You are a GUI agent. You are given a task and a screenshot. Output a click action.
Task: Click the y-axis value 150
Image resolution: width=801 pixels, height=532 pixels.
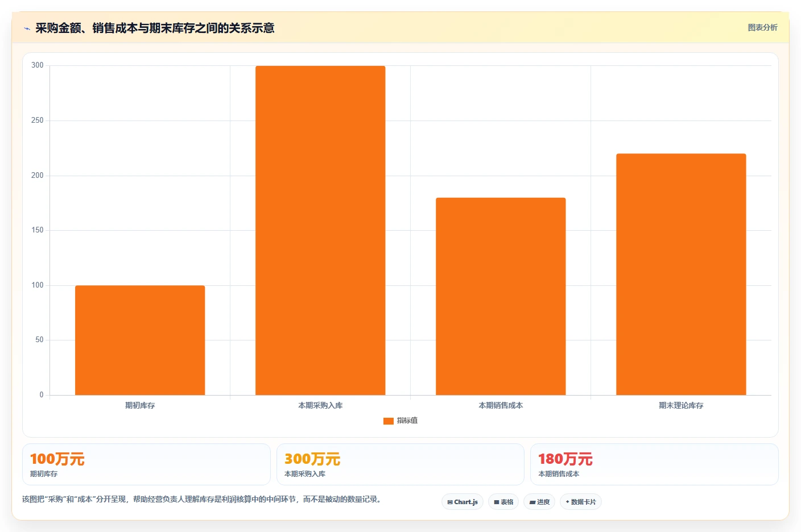pos(38,230)
